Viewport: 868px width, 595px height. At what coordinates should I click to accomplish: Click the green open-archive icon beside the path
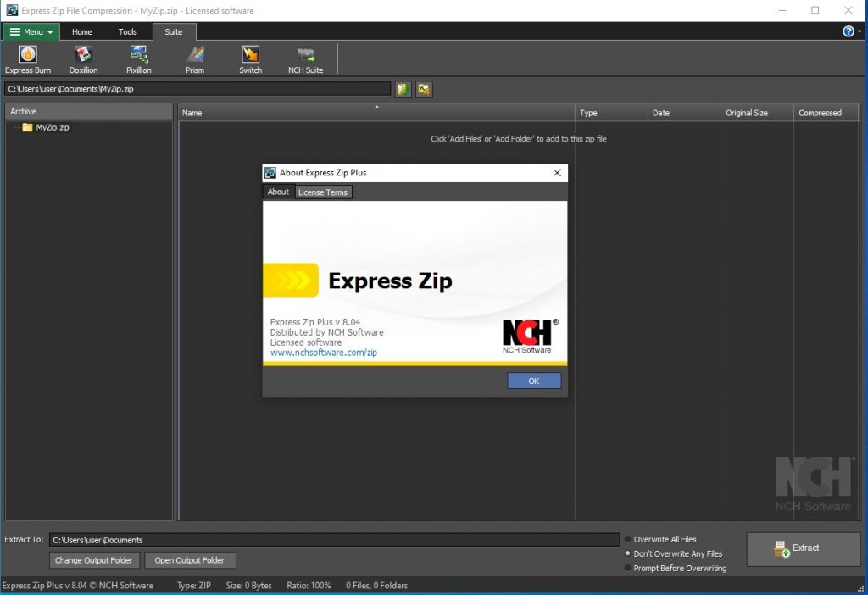click(403, 89)
